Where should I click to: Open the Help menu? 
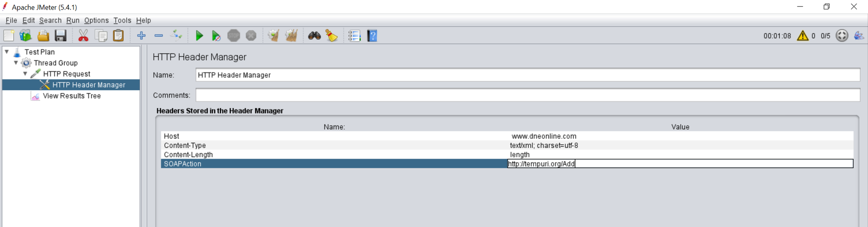143,20
